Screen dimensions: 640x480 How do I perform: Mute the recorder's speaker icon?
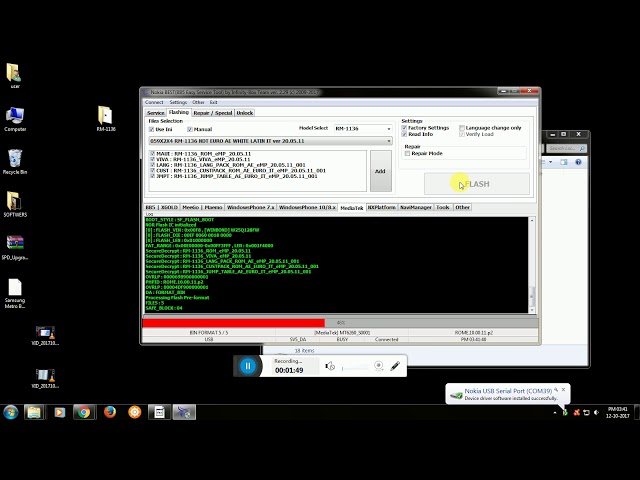(x=330, y=366)
